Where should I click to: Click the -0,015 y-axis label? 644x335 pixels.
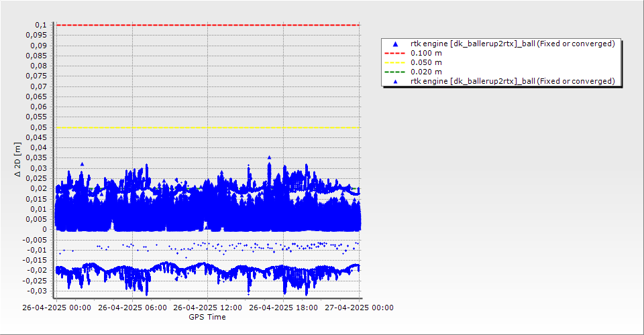(34, 260)
